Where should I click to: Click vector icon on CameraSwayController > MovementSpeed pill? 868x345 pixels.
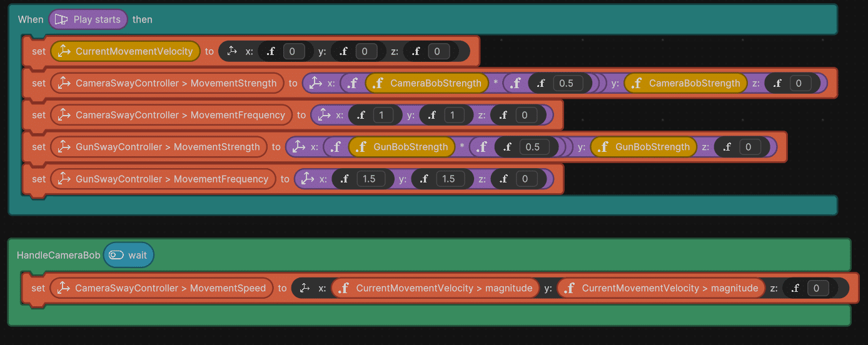tap(63, 288)
